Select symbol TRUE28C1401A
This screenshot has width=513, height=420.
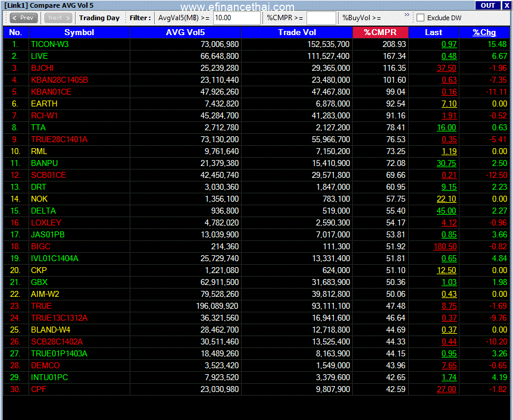click(60, 139)
